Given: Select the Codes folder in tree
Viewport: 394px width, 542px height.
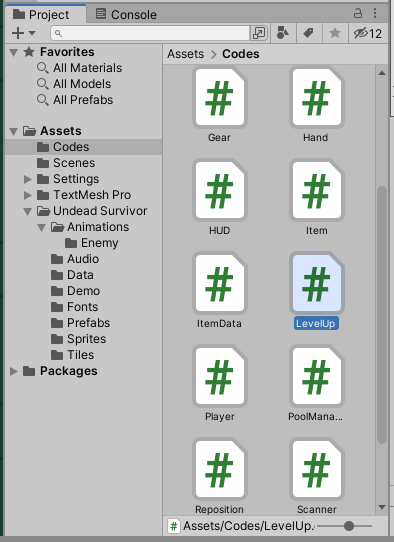Looking at the screenshot, I should (84, 147).
